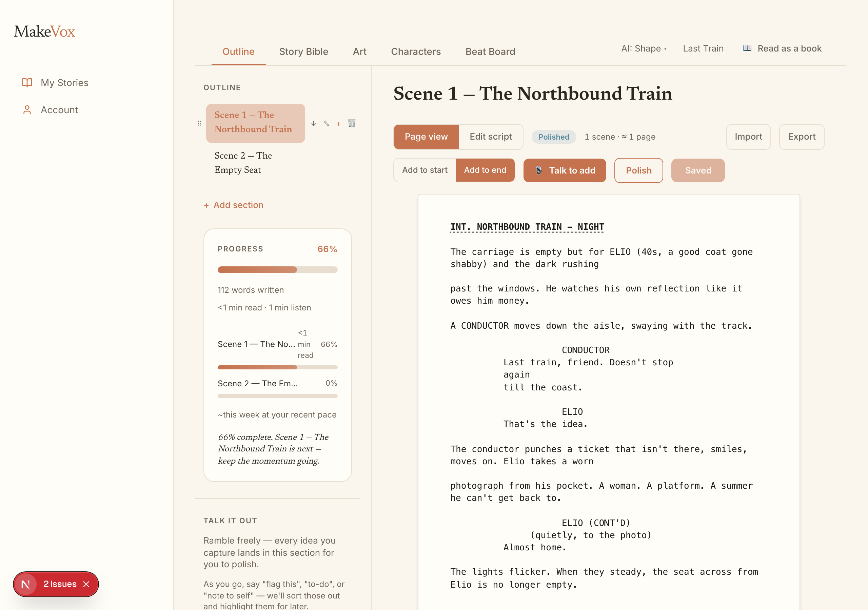
Task: Click the book icon by Read as a book
Action: (747, 48)
